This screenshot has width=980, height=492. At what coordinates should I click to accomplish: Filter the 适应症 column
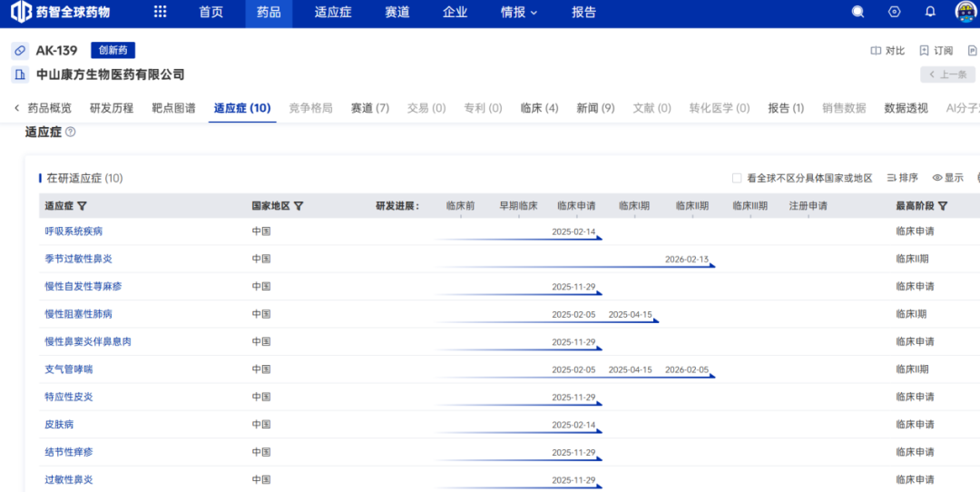pos(82,206)
